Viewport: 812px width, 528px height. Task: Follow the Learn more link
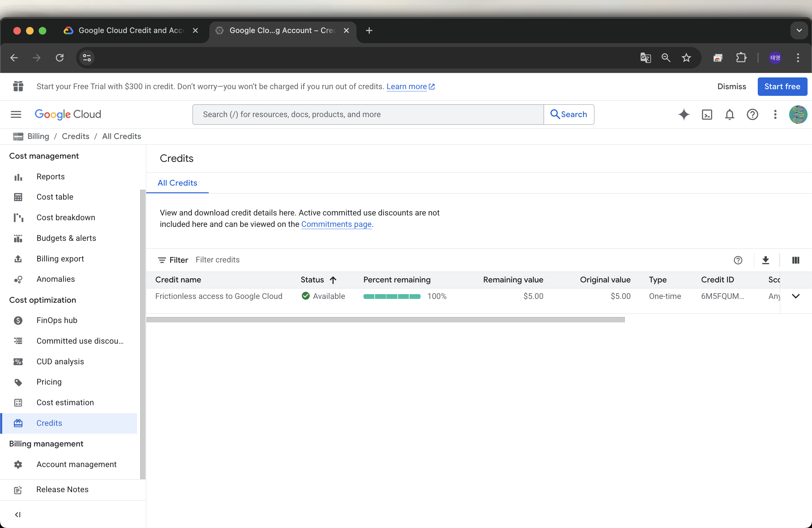[410, 86]
